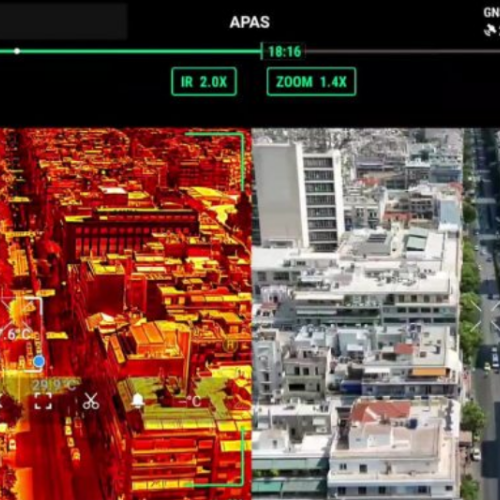Select the scissors crop icon

91,401
